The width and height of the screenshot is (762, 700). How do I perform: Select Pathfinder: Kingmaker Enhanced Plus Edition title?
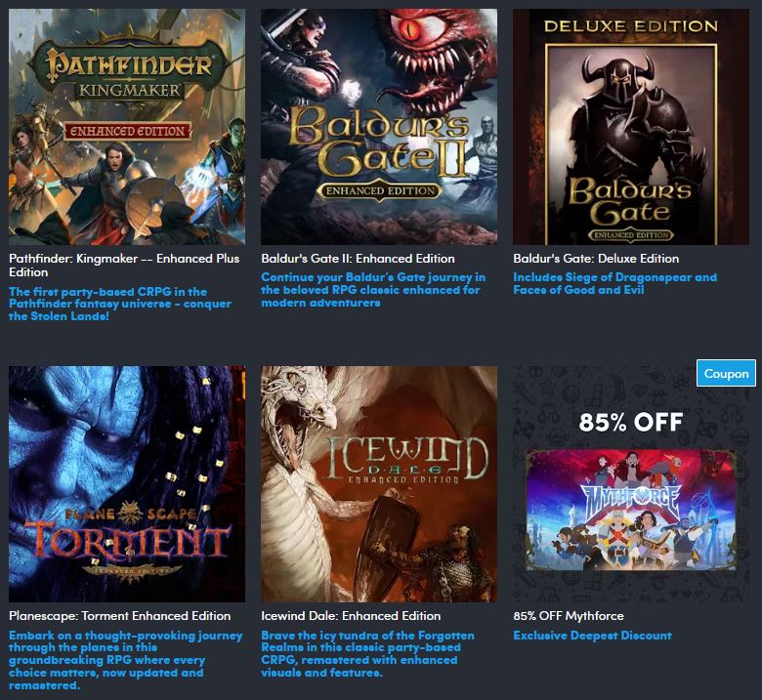124,266
